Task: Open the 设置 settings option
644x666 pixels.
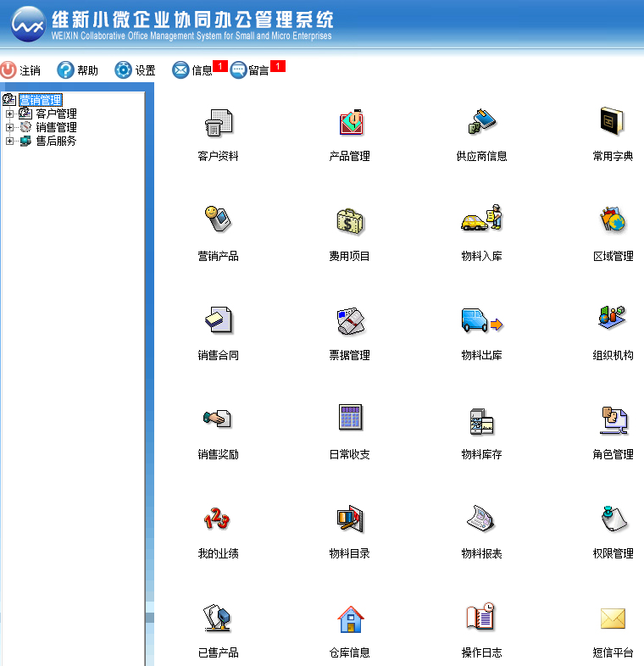Action: tap(136, 70)
